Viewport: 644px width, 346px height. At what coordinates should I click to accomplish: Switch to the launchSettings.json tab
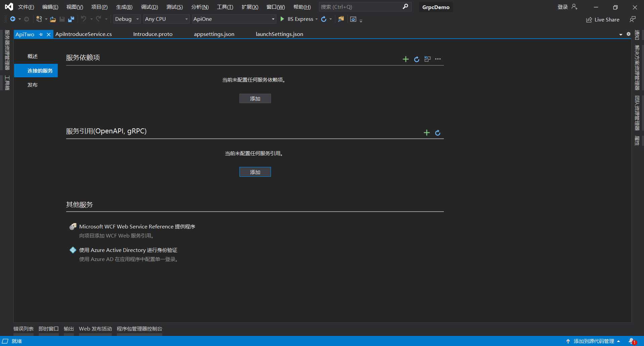point(279,34)
